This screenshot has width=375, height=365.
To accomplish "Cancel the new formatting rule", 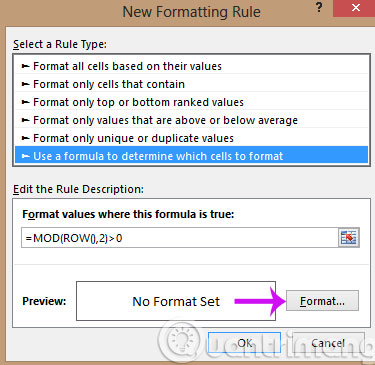I will tap(328, 343).
